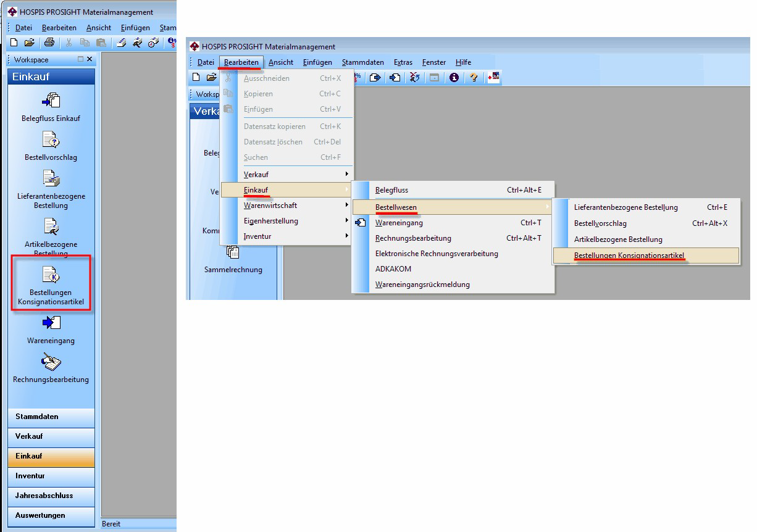Click the record-stack icon with black arrow

pyautogui.click(x=138, y=43)
